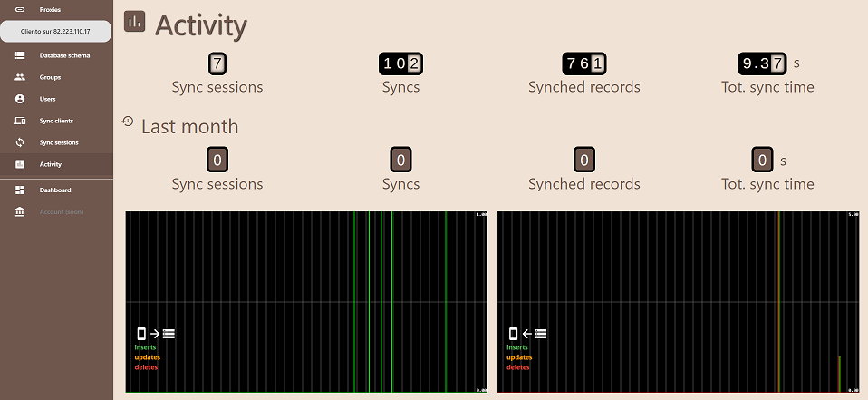
Task: Click the red deletes legend in right chart
Action: (518, 367)
